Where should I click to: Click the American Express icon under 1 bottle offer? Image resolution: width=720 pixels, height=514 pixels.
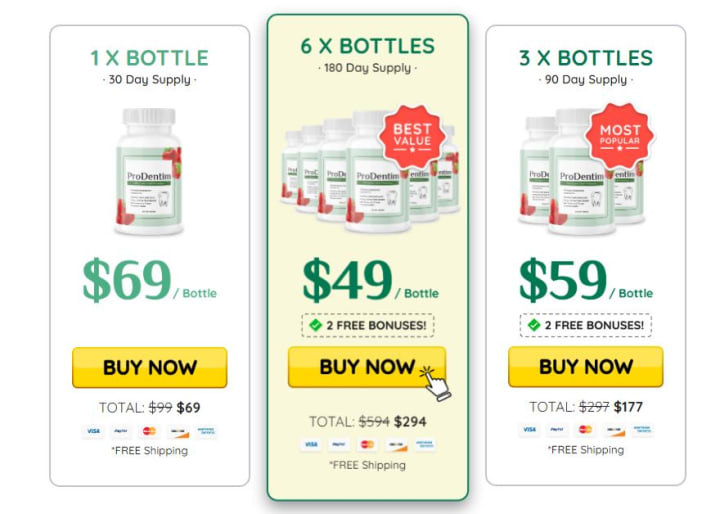[x=206, y=431]
